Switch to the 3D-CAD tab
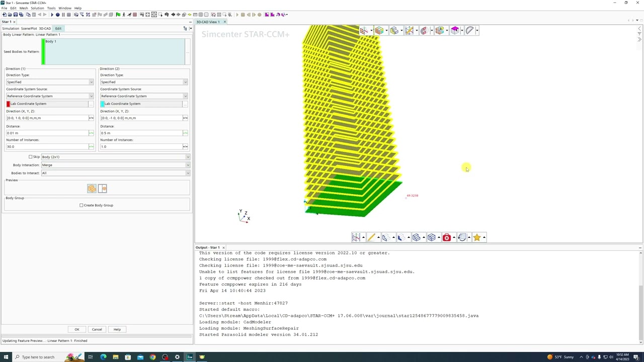 pos(45,29)
